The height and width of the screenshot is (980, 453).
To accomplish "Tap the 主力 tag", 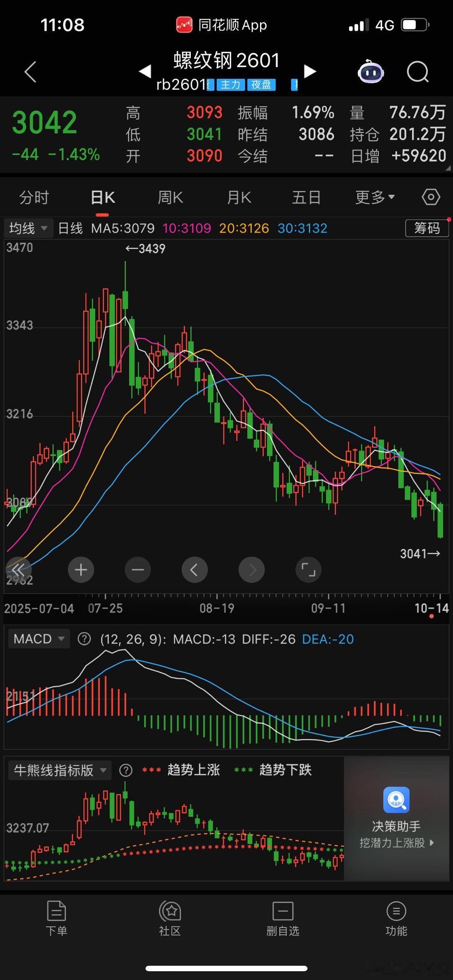I will point(230,85).
